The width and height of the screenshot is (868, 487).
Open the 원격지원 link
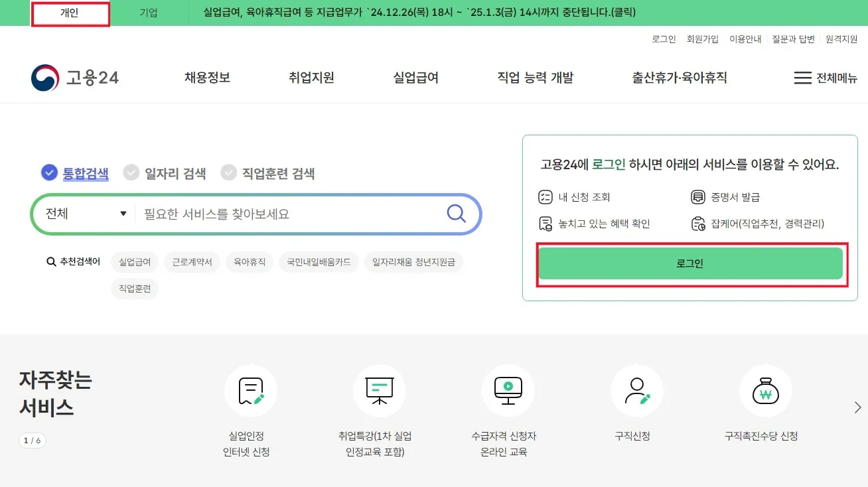(x=841, y=39)
